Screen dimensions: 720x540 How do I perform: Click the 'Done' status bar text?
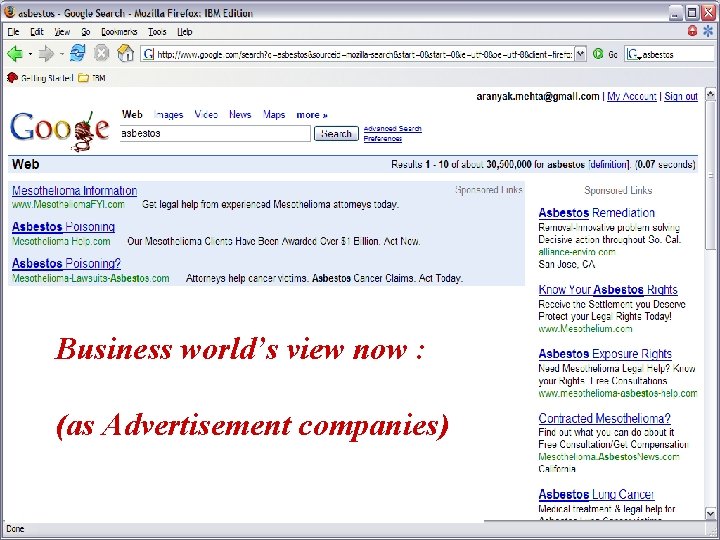click(x=15, y=529)
